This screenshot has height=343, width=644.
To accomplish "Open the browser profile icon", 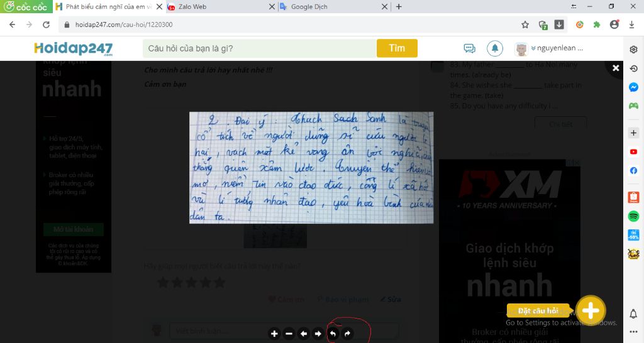I will click(614, 24).
